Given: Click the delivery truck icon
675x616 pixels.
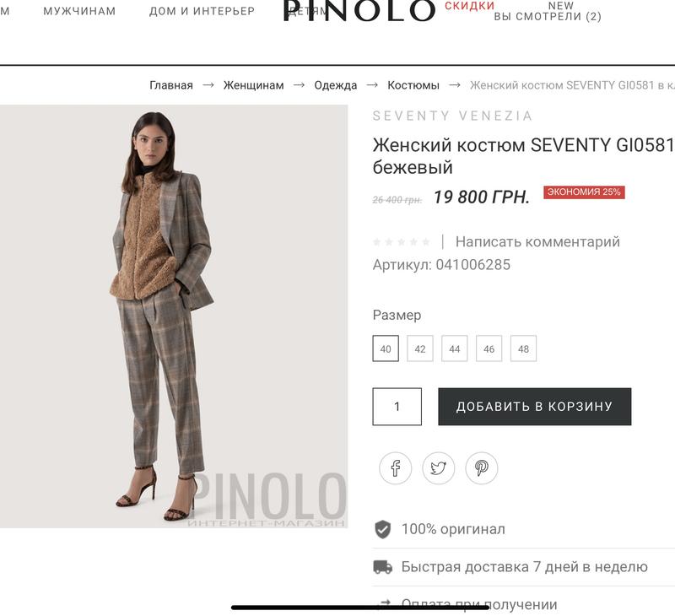Looking at the screenshot, I should click(x=382, y=567).
